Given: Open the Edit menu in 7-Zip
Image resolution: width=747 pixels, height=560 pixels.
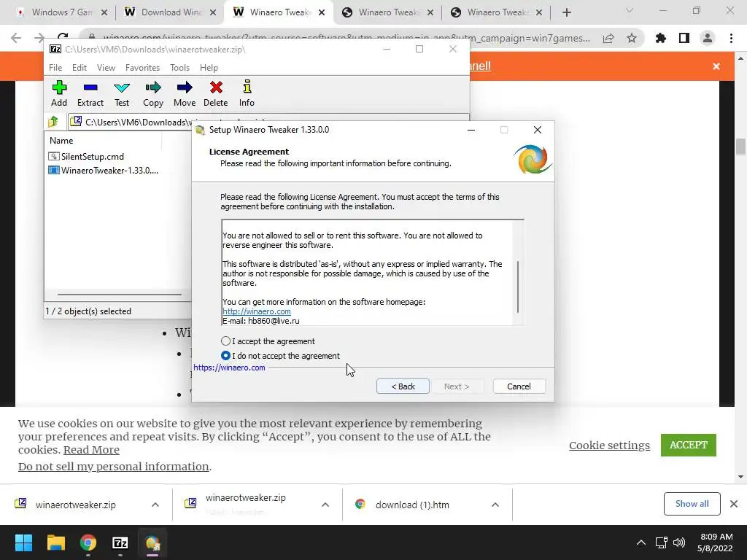Looking at the screenshot, I should point(79,68).
